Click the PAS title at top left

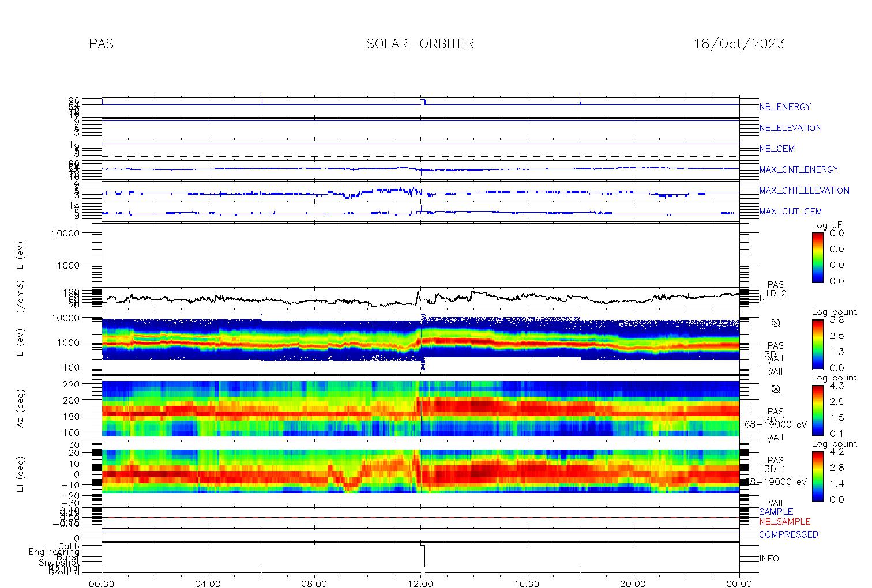tap(102, 44)
